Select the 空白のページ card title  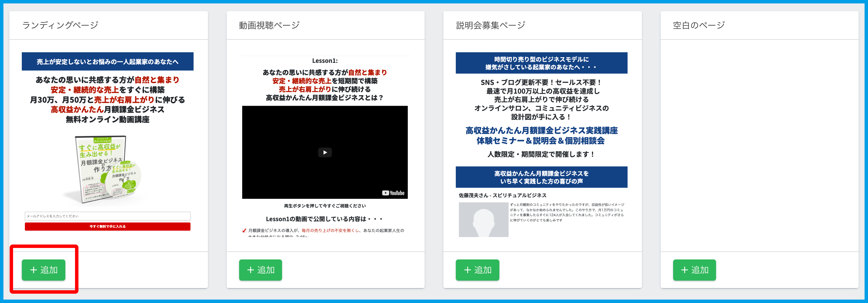coord(699,25)
